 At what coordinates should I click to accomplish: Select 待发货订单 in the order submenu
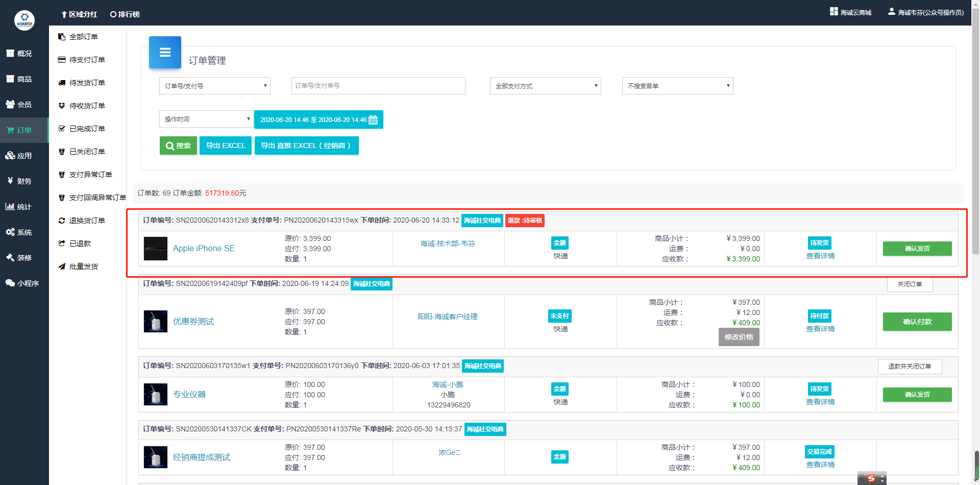87,83
